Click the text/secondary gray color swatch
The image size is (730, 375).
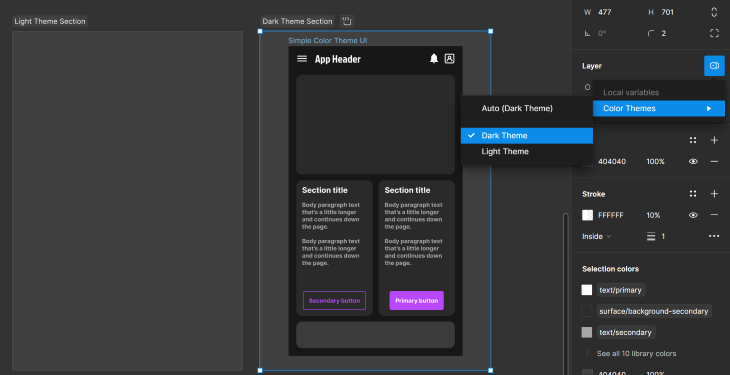pos(587,332)
